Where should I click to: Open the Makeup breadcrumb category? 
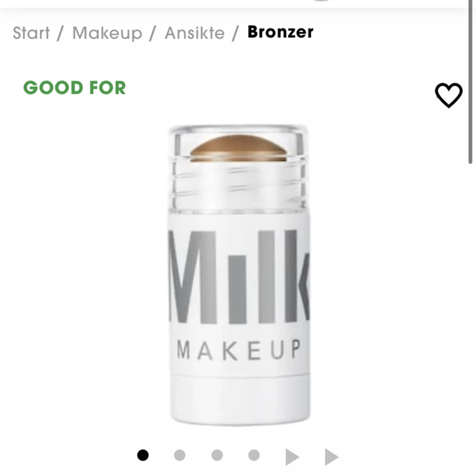(107, 33)
